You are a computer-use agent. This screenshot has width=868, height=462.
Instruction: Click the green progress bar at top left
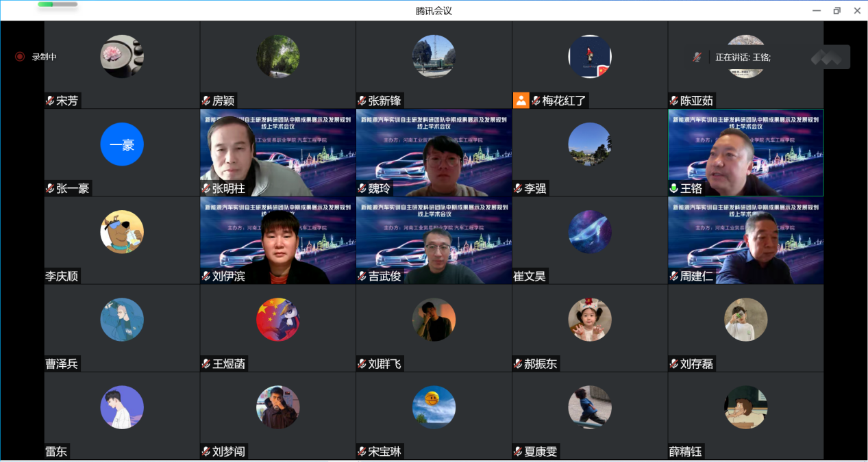coord(46,5)
